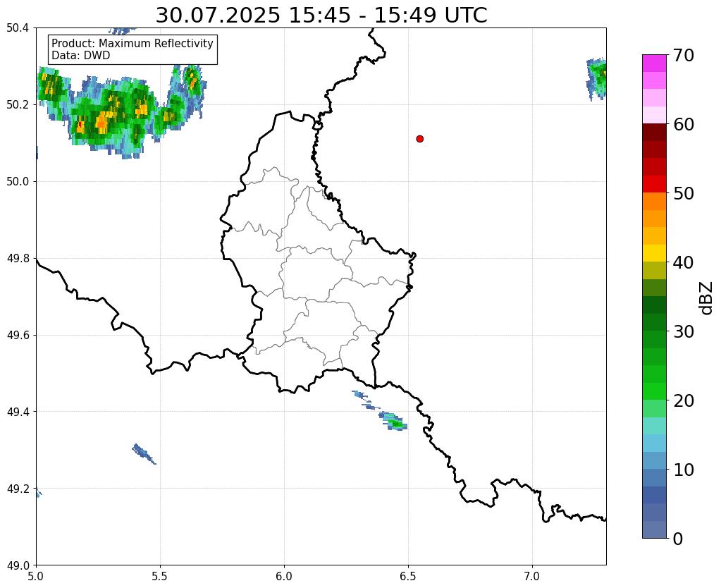Click the latitude tick label '49.6'
The height and width of the screenshot is (588, 721).
[x=18, y=336]
